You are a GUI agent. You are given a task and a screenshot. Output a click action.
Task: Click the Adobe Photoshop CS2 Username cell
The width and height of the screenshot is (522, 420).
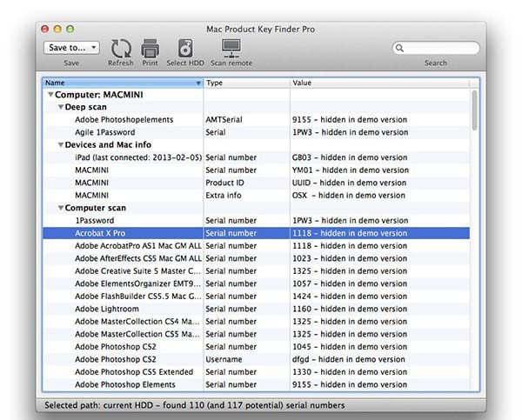[224, 359]
